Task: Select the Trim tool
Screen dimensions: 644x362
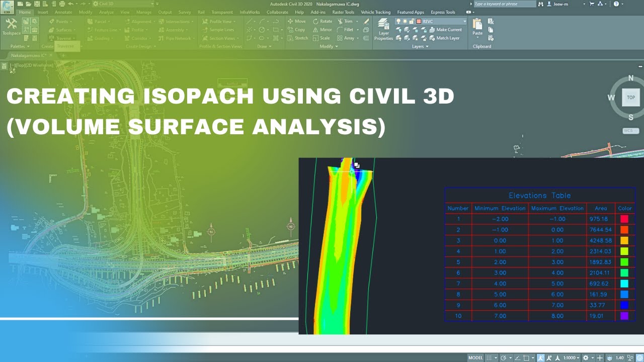Action: point(345,21)
